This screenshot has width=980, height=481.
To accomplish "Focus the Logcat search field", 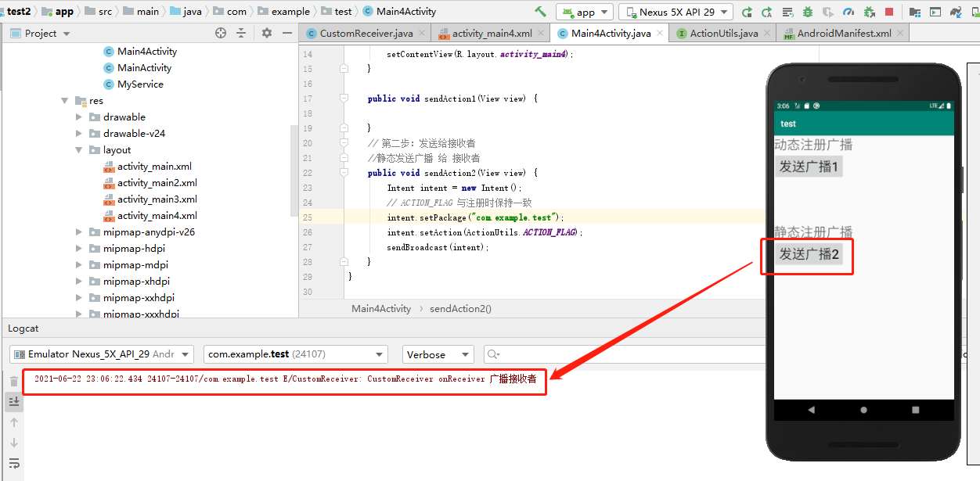I will point(625,354).
